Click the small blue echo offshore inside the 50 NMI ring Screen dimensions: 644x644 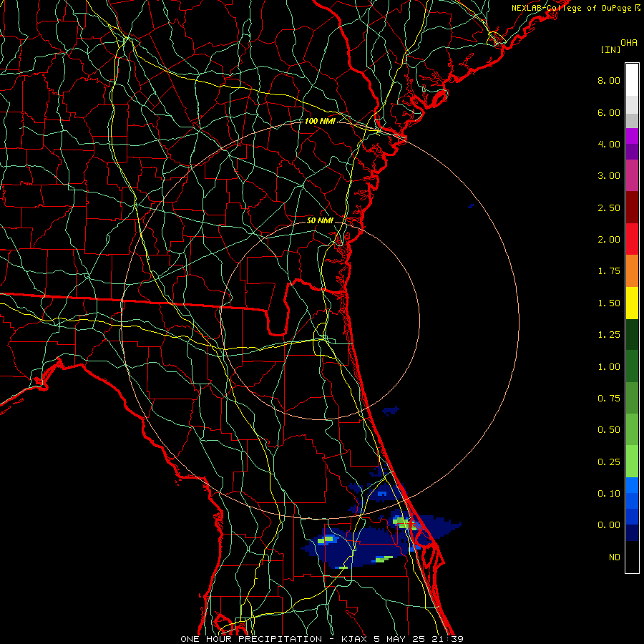tap(391, 410)
